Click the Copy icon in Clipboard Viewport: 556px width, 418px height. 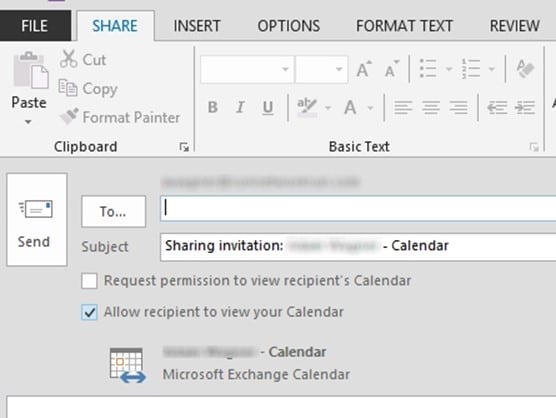(x=68, y=88)
